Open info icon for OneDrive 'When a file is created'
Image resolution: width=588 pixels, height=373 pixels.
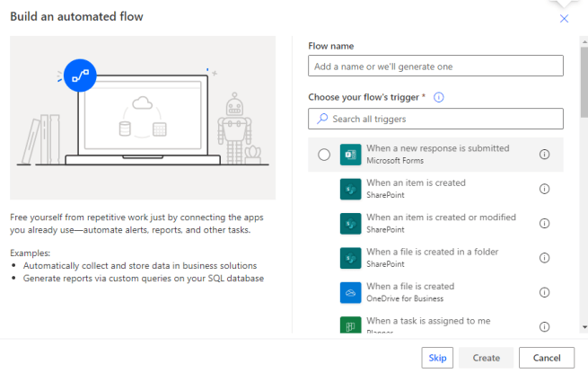point(544,292)
